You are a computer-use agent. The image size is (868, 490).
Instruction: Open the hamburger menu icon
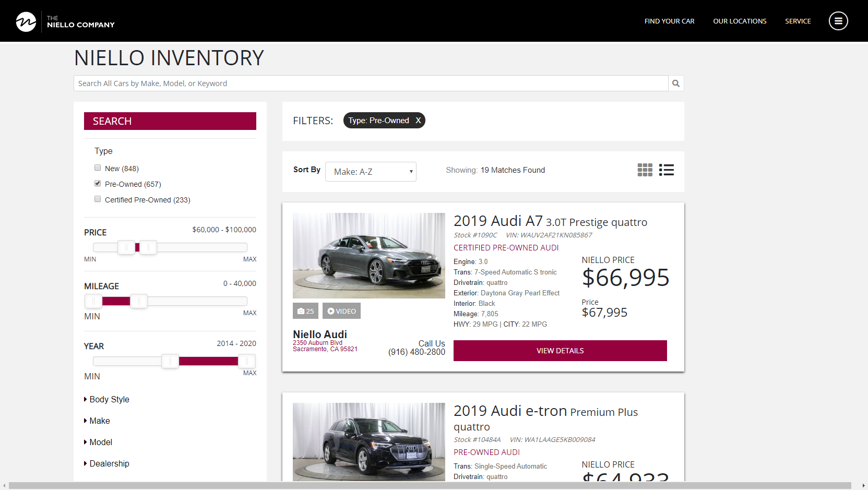[838, 21]
